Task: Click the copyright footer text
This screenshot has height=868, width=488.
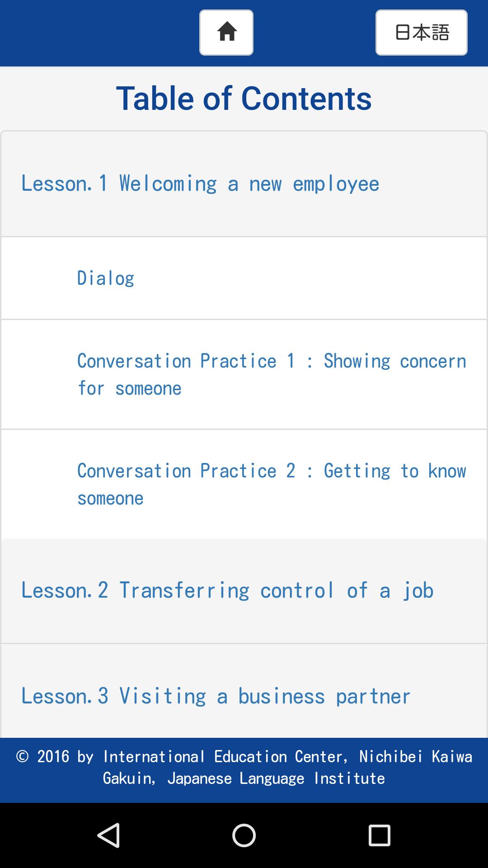Action: [244, 767]
